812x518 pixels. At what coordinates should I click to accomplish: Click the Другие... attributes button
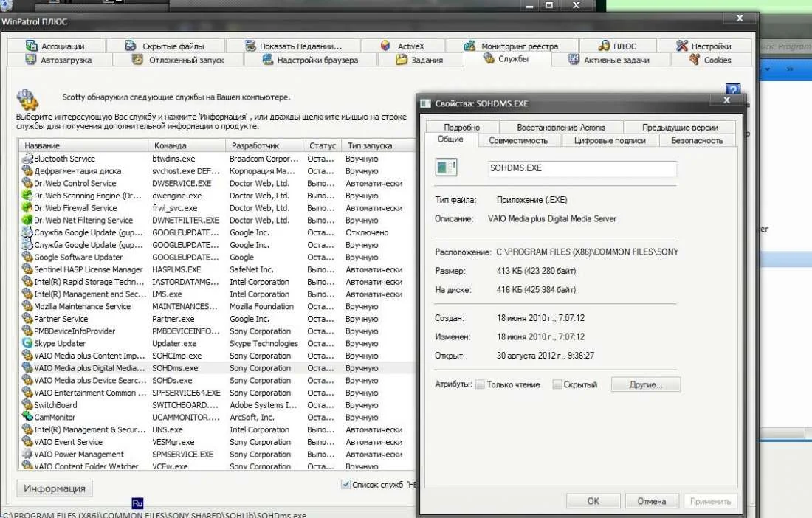tap(646, 384)
